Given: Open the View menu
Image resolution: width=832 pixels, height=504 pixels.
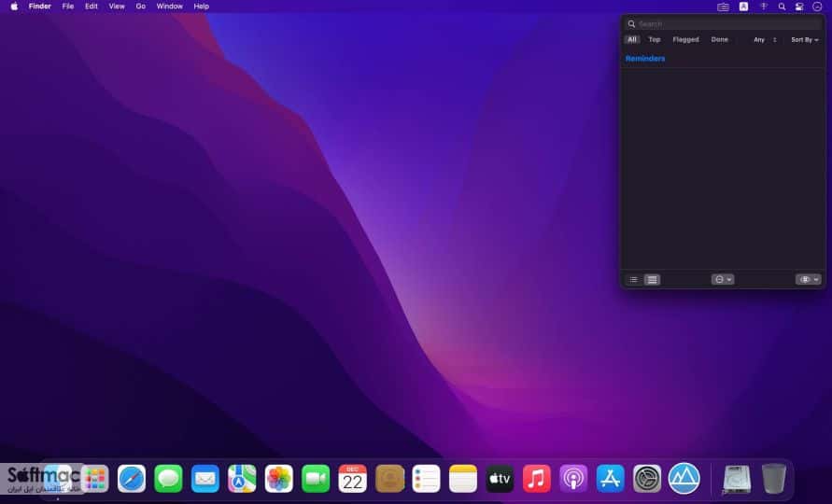Looking at the screenshot, I should click(x=117, y=7).
